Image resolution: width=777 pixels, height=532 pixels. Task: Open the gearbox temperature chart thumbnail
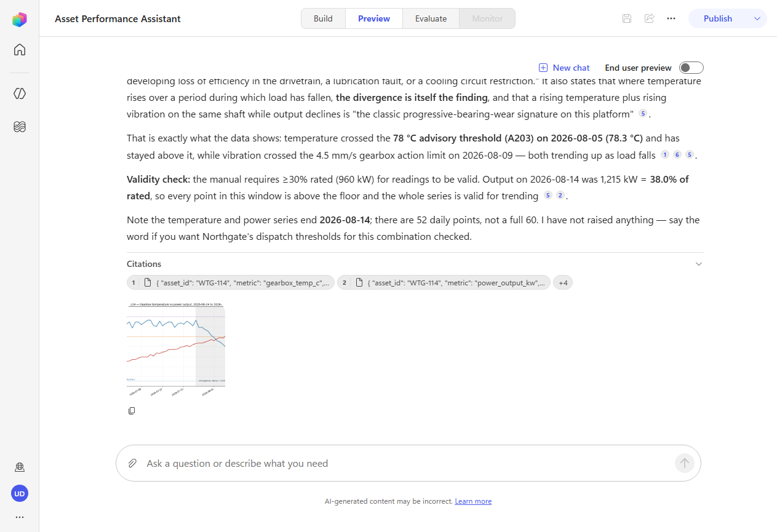[x=176, y=349]
